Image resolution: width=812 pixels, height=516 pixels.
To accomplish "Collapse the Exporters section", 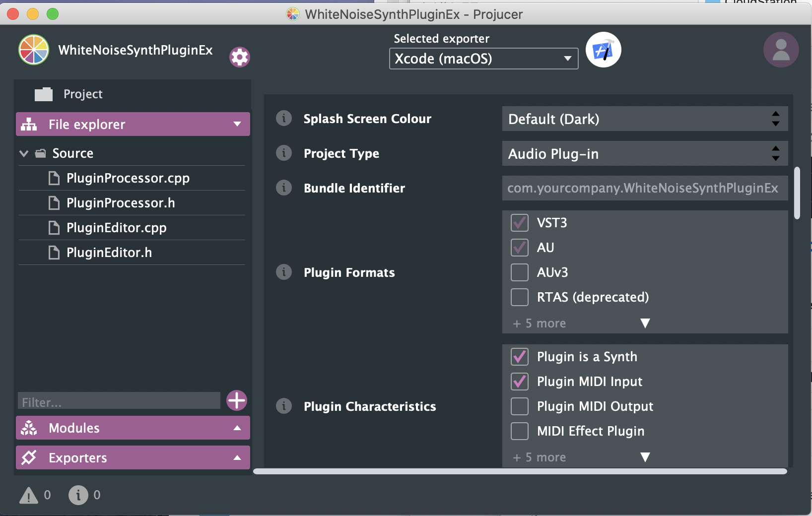I will (237, 457).
